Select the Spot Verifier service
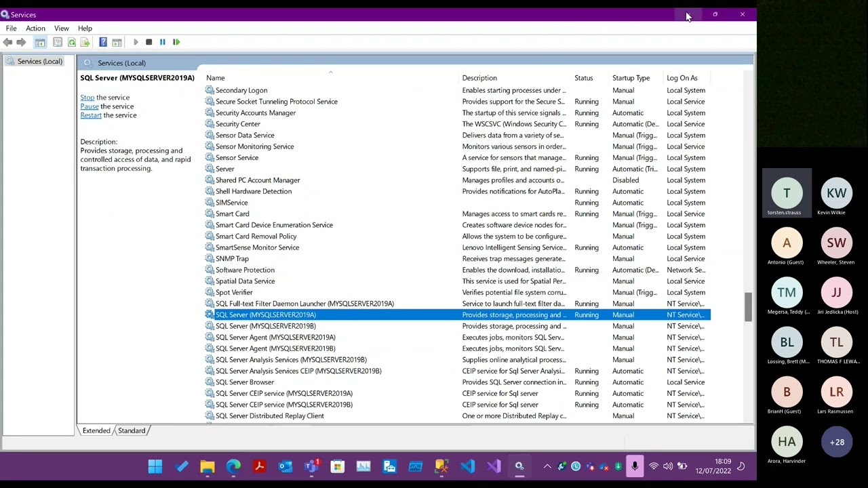The width and height of the screenshot is (868, 488). click(x=458, y=293)
